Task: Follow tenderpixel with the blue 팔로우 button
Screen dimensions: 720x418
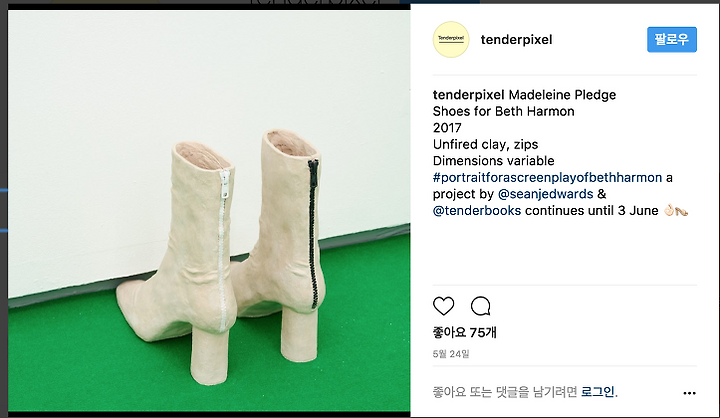Action: (x=672, y=40)
